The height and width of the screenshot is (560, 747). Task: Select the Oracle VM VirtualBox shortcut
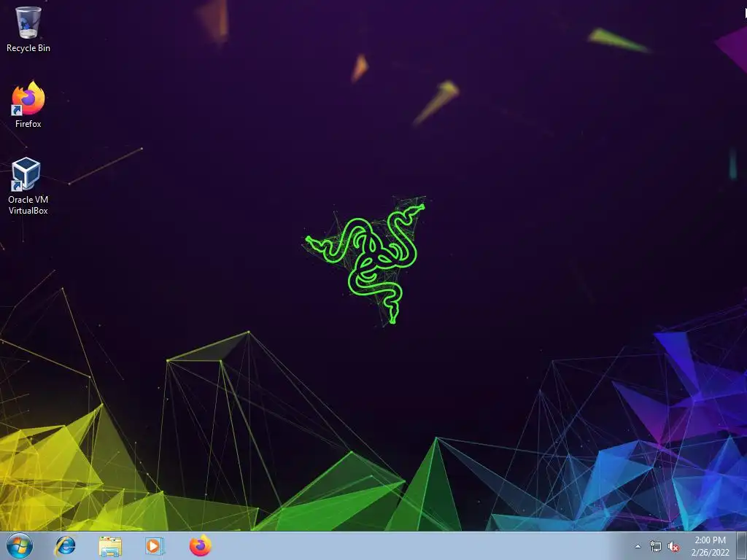tap(28, 186)
